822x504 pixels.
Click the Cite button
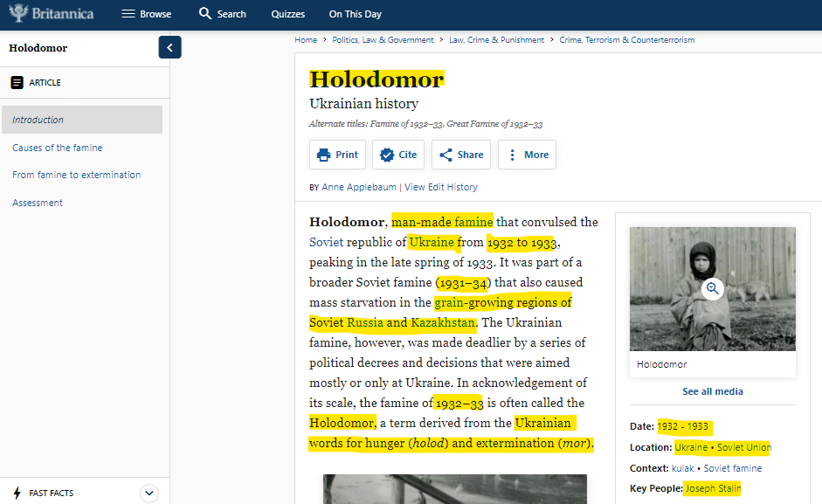click(x=398, y=155)
